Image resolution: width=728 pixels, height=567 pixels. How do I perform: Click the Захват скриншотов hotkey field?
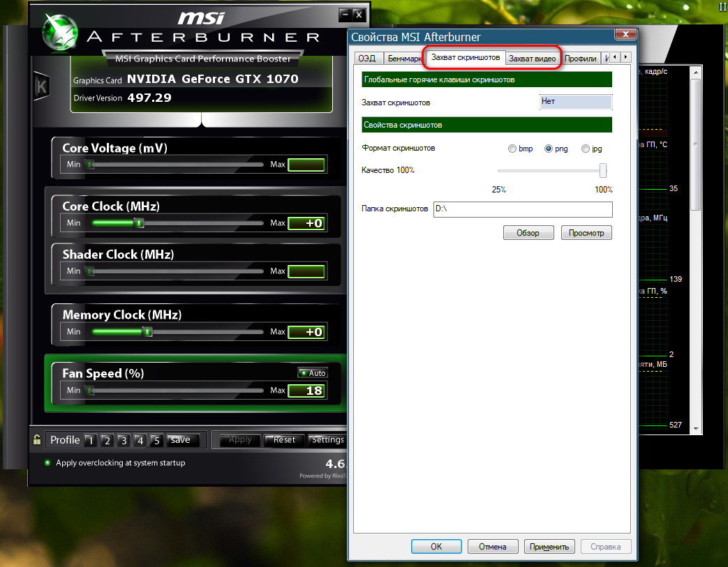click(x=576, y=102)
